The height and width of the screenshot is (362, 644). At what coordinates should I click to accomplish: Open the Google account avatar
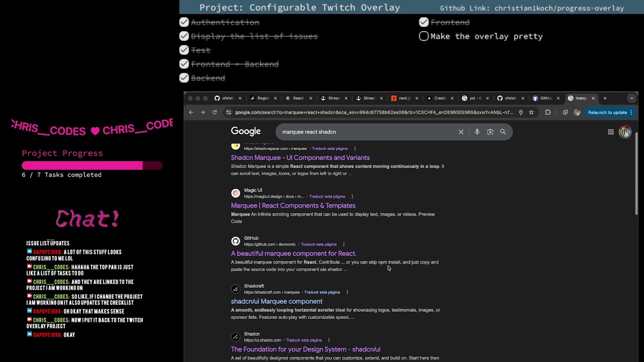click(x=625, y=132)
